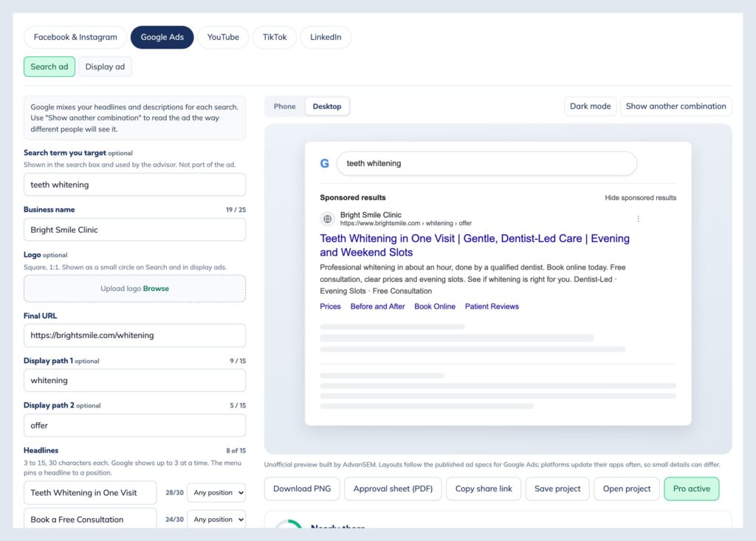The width and height of the screenshot is (756, 541).
Task: Edit the Display path 1 field
Action: point(134,380)
